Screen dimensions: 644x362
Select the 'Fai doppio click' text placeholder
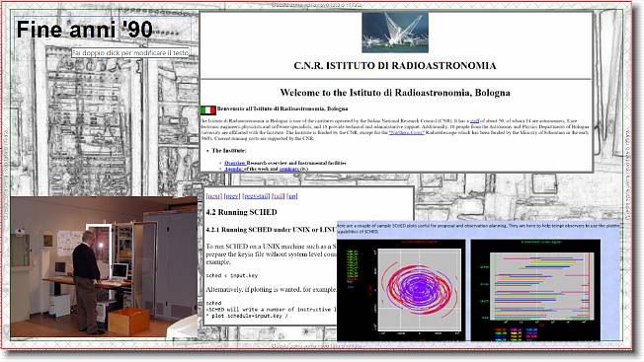coord(130,53)
